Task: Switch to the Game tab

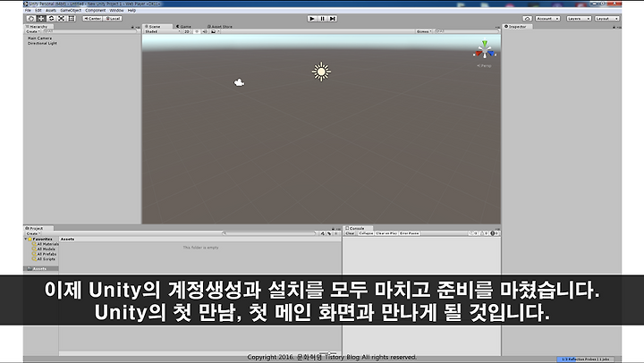Action: (183, 26)
